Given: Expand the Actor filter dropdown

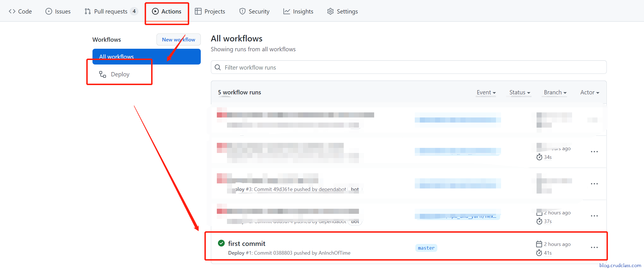Looking at the screenshot, I should 590,92.
